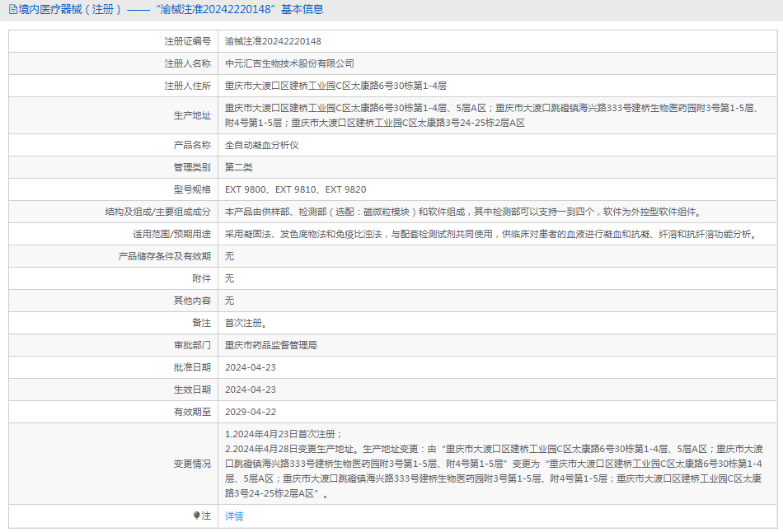
Task: Click the remark 首次注册。
Action: (x=246, y=323)
